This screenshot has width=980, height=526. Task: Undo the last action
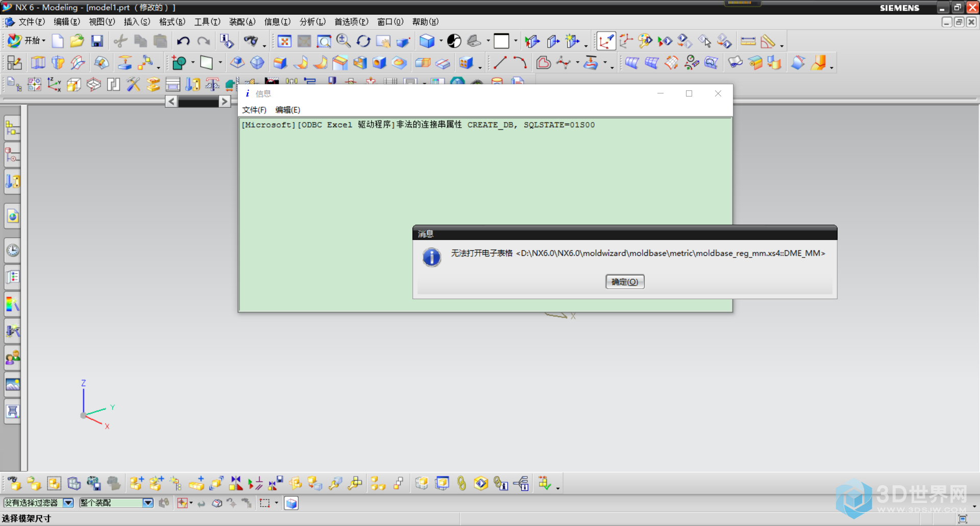click(183, 41)
